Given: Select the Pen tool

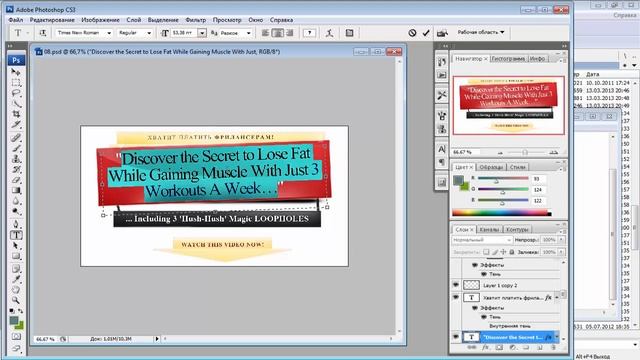Looking at the screenshot, I should [16, 224].
